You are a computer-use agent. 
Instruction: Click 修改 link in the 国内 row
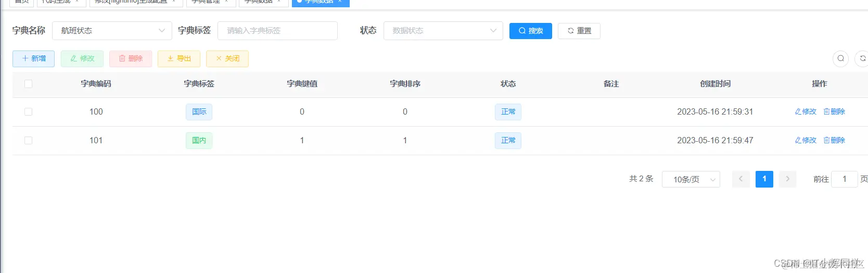click(806, 141)
